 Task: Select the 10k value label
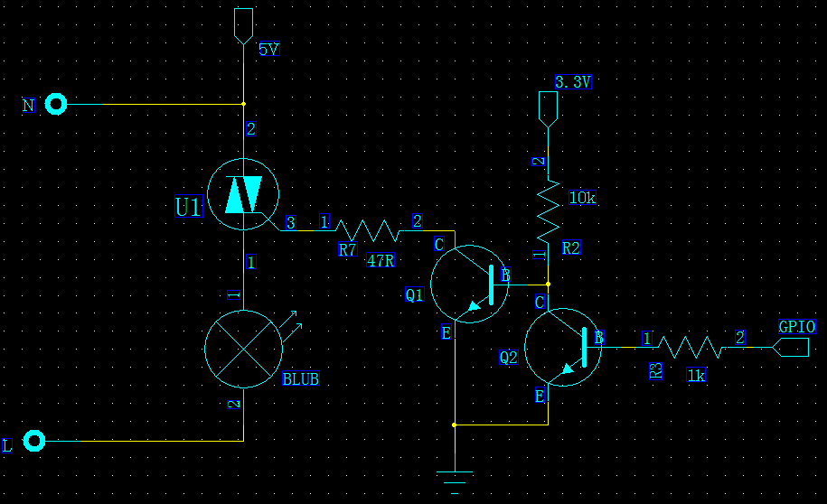point(582,197)
